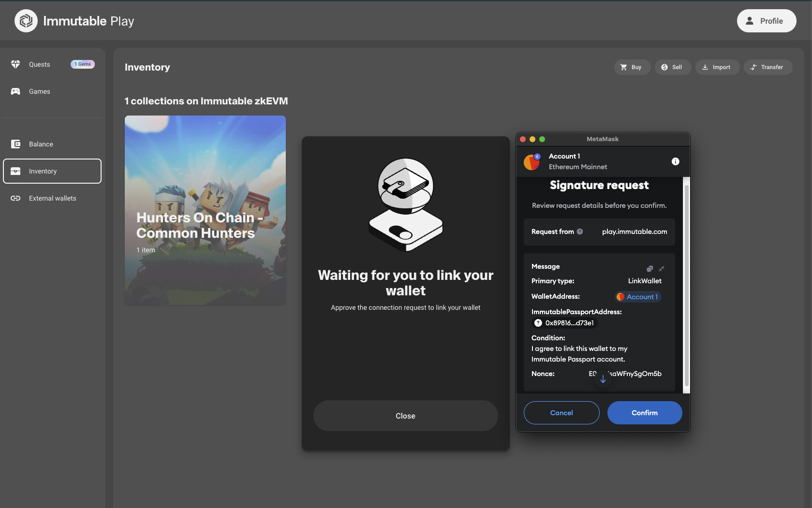Click "Review request details before you confirm" text
This screenshot has width=812, height=508.
[x=599, y=205]
